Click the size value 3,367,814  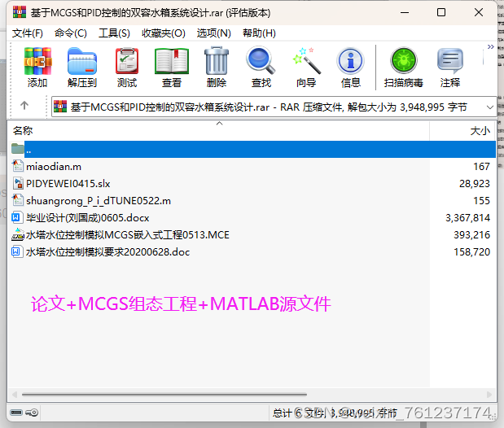click(x=467, y=218)
